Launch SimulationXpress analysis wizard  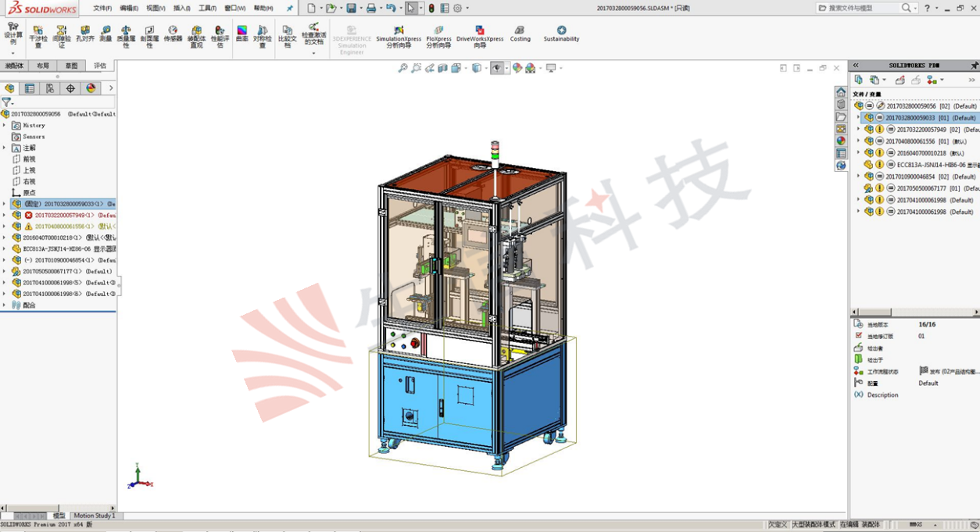(399, 37)
